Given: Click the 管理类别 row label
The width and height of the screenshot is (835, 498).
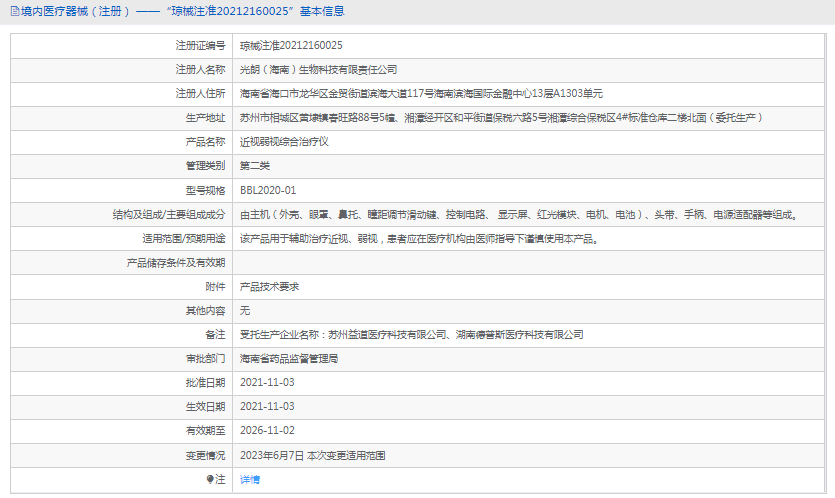Looking at the screenshot, I should pyautogui.click(x=206, y=166).
